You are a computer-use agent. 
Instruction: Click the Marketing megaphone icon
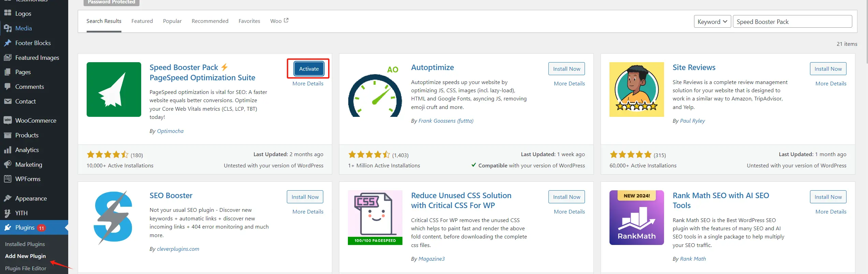click(x=8, y=164)
